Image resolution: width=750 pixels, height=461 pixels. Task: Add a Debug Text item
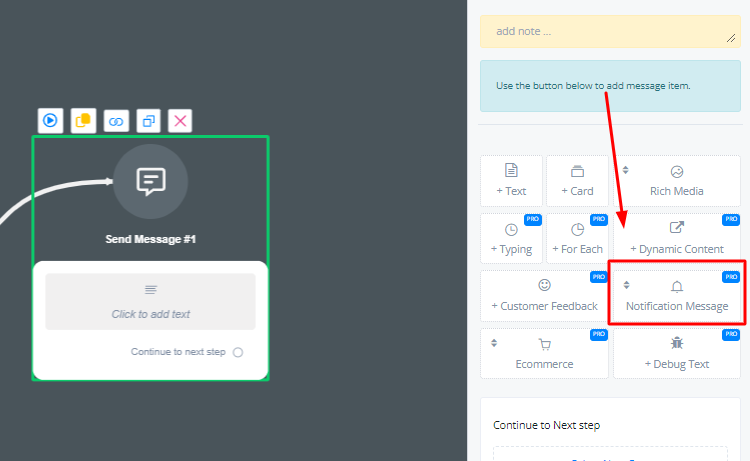[676, 354]
